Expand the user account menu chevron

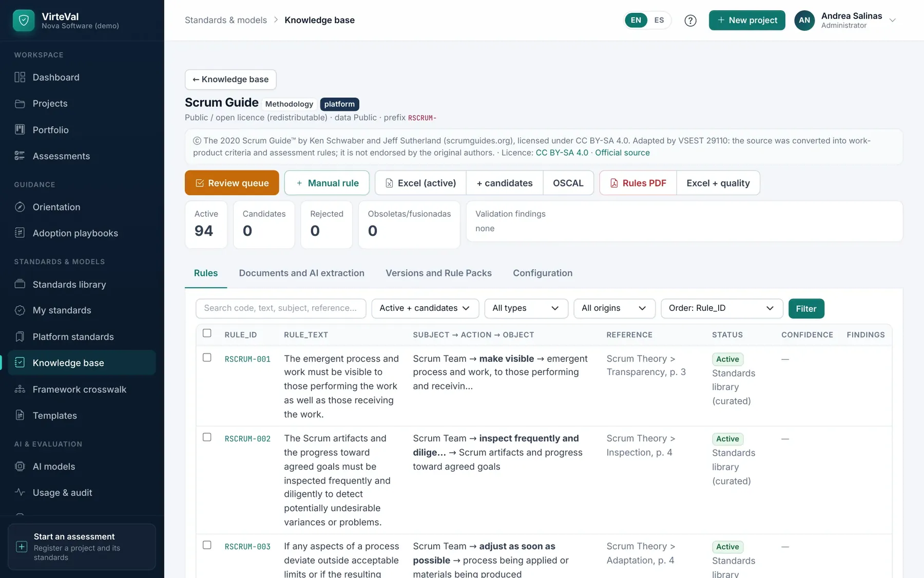[893, 21]
